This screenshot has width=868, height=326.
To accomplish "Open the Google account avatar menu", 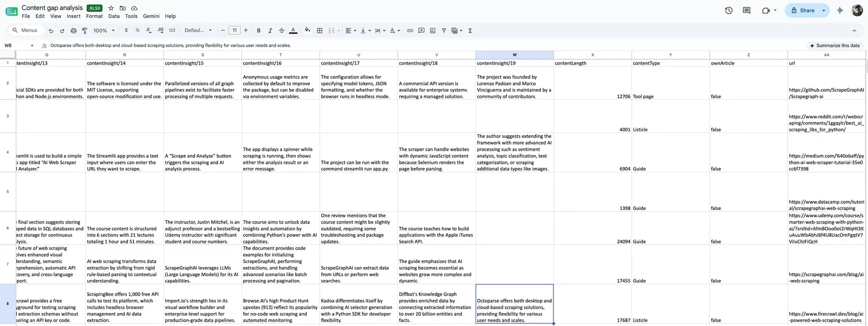I will (857, 10).
